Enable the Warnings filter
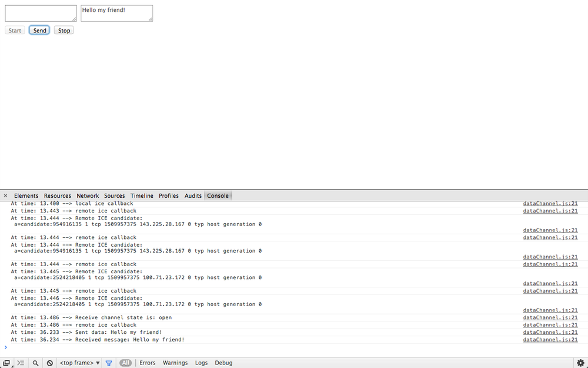This screenshot has height=368, width=588. [175, 363]
